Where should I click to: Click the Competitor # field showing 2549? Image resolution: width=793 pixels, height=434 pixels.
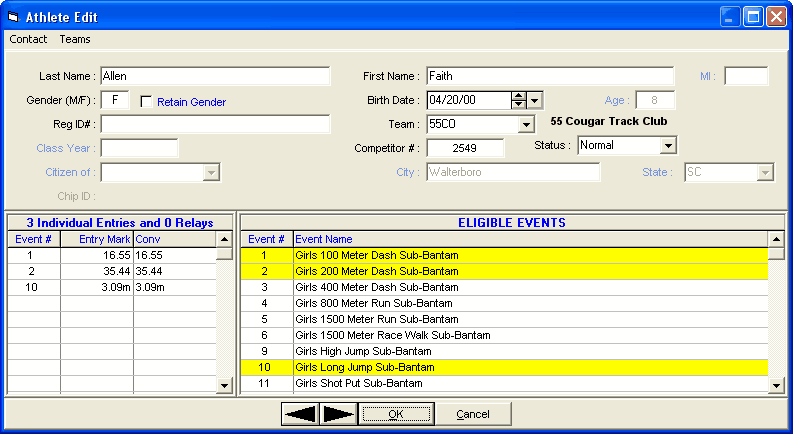[465, 148]
